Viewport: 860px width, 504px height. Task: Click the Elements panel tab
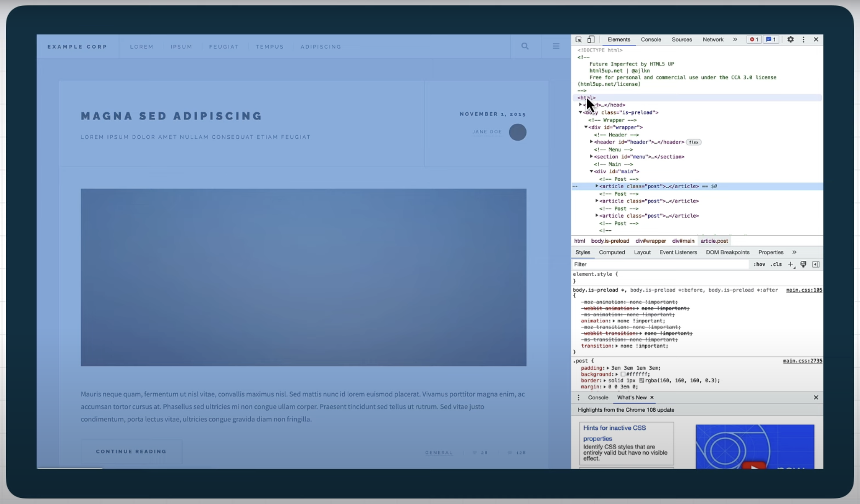click(x=619, y=39)
